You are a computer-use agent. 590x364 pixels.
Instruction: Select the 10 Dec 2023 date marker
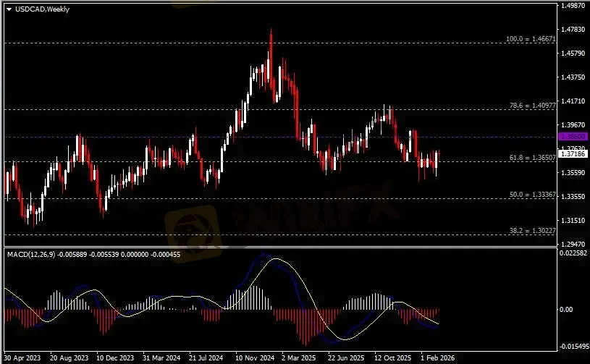(x=116, y=357)
